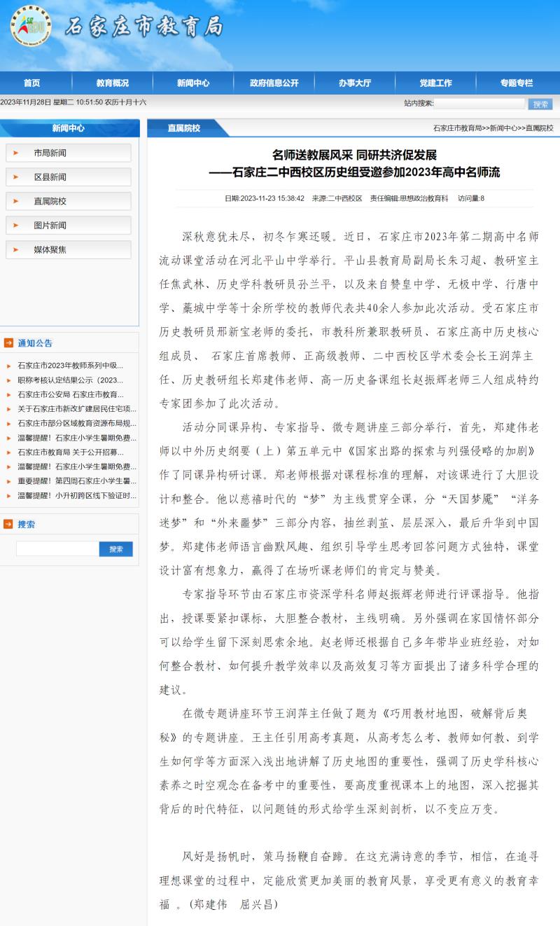
Task: Click the 通知公告 section header icon
Action: click(x=8, y=343)
